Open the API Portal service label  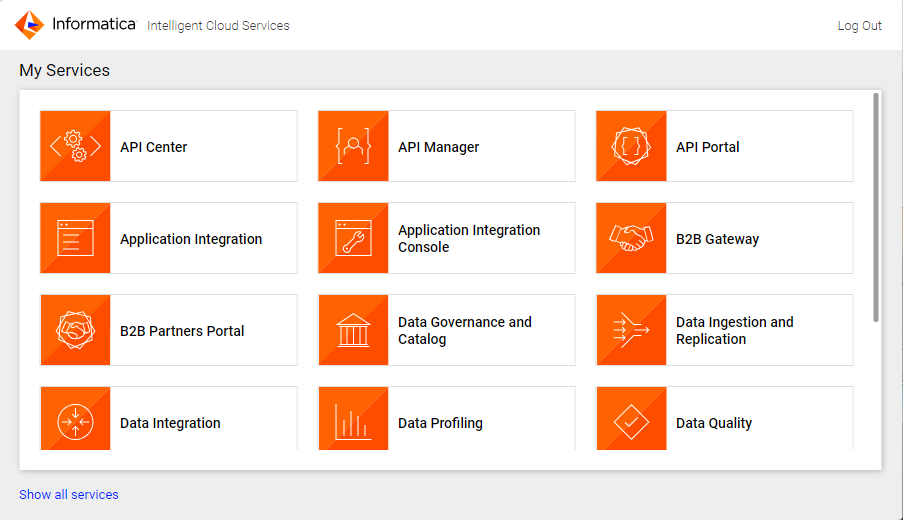(x=707, y=147)
